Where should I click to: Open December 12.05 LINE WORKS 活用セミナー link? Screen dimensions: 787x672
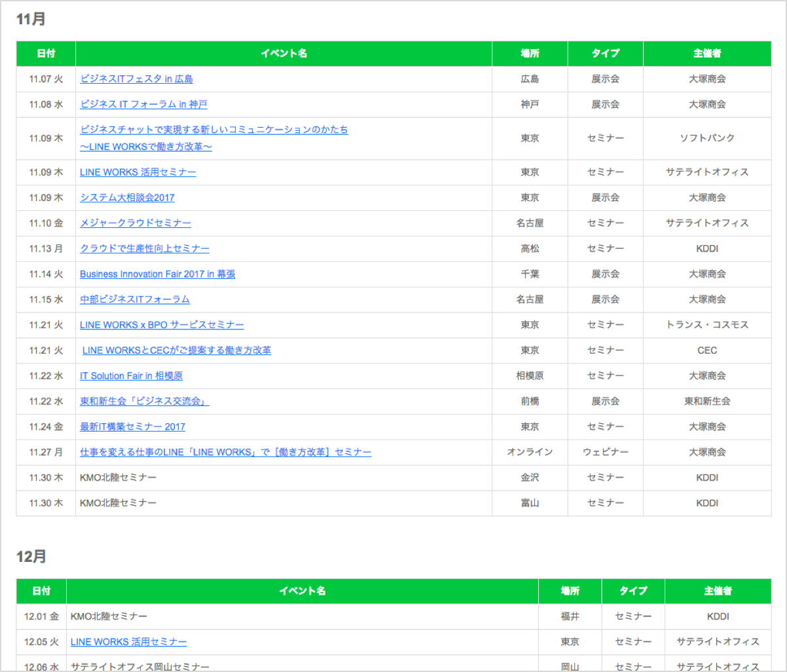point(128,642)
